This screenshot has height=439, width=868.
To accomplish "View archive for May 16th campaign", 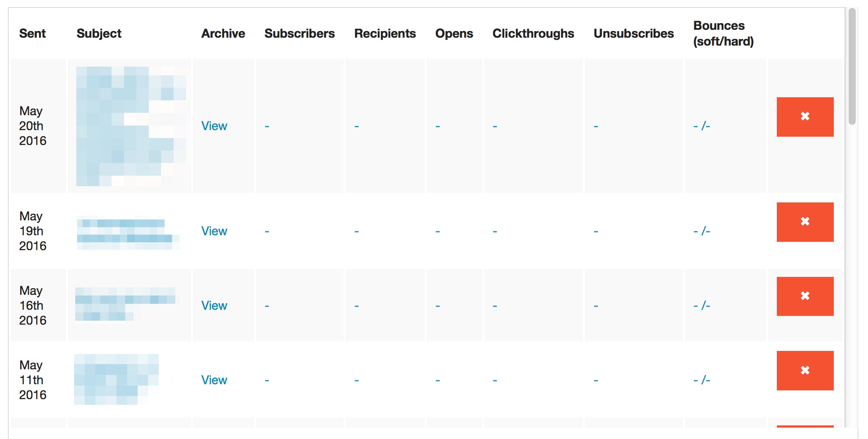I will tap(214, 306).
